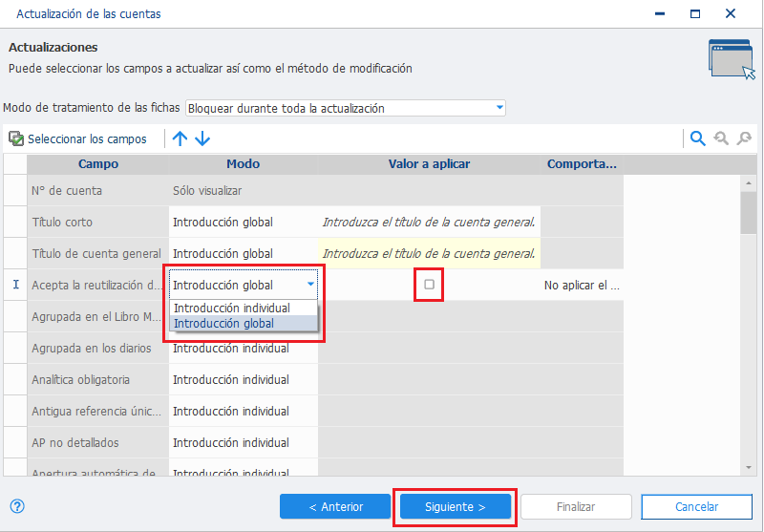Click the Título corto value input field
This screenshot has height=532, width=764.
(429, 223)
